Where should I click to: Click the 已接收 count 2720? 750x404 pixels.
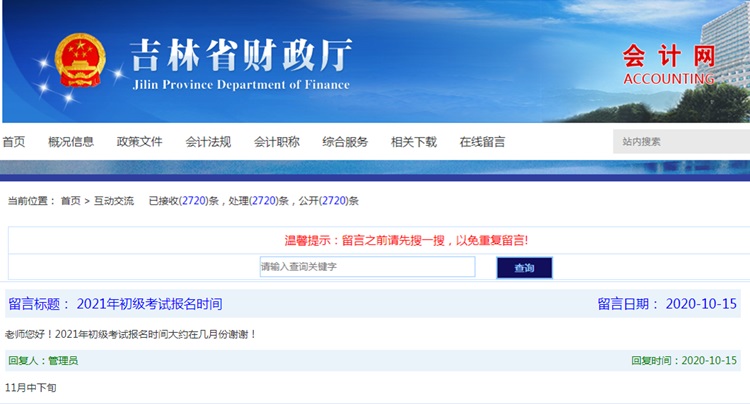tap(194, 201)
